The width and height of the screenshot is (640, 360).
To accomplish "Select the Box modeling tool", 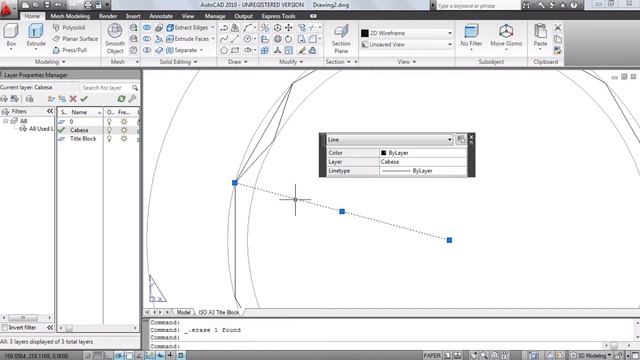I will click(11, 36).
